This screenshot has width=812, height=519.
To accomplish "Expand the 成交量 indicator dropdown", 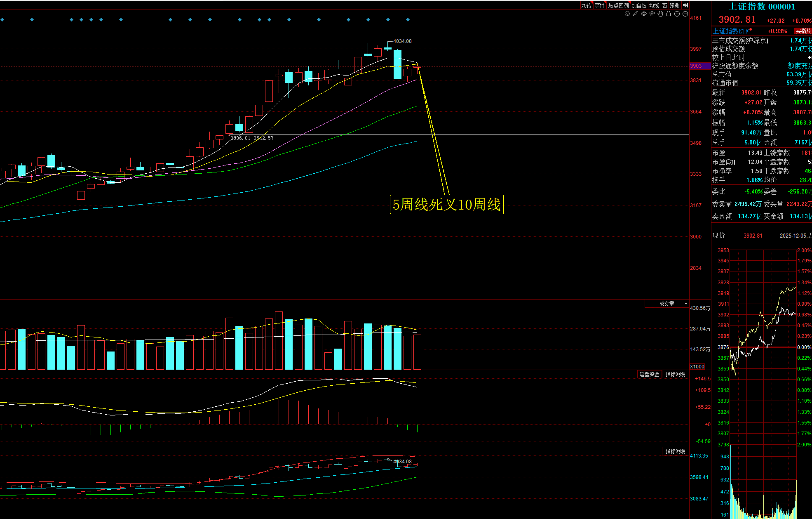I will (686, 304).
